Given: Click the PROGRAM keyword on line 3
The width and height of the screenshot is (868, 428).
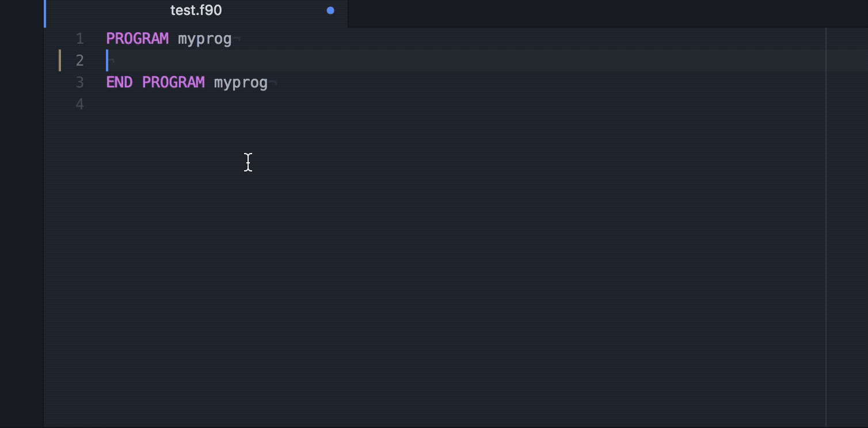Looking at the screenshot, I should pyautogui.click(x=173, y=82).
